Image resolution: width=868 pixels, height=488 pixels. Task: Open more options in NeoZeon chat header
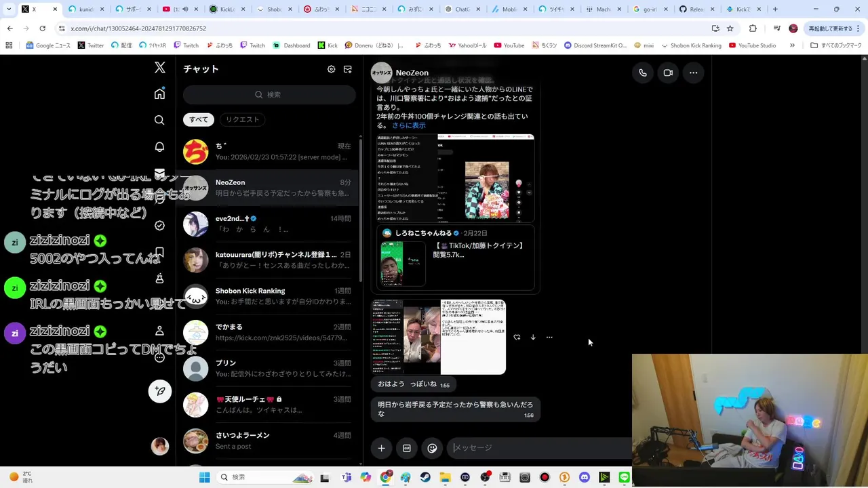(x=693, y=73)
